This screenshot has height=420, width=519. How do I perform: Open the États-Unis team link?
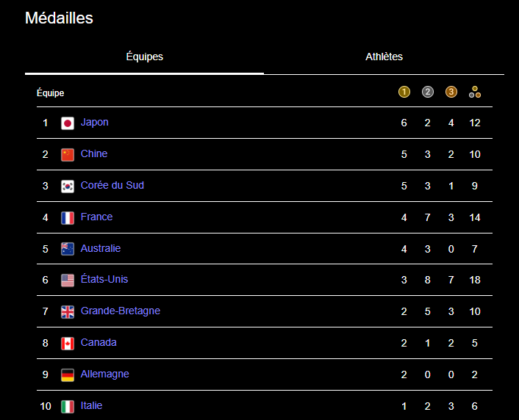pos(104,280)
